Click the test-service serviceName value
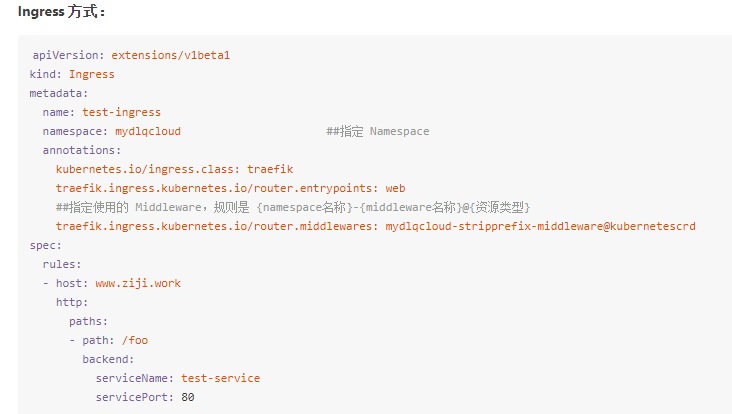732x414 pixels. click(x=220, y=378)
